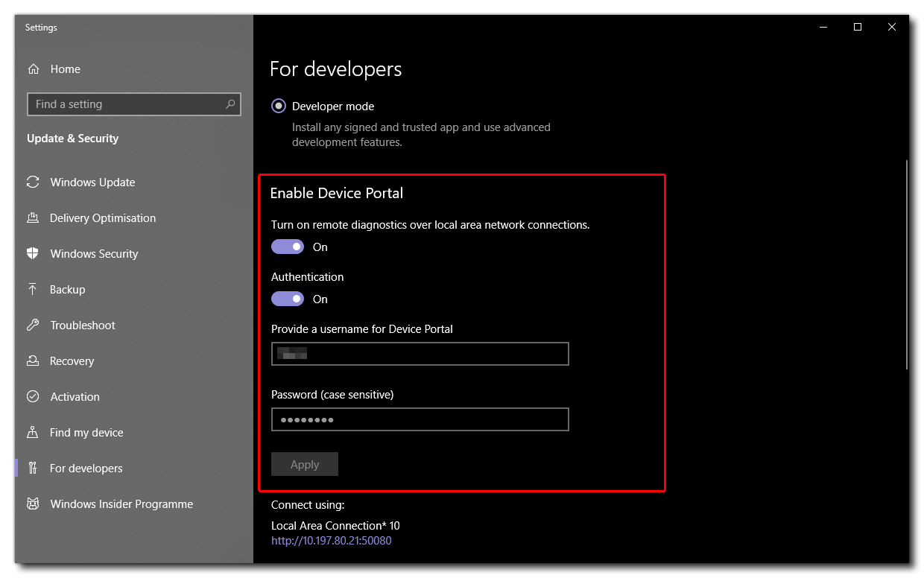Image resolution: width=924 pixels, height=578 pixels.
Task: Click the vertical scrollbar on the right
Action: (907, 264)
